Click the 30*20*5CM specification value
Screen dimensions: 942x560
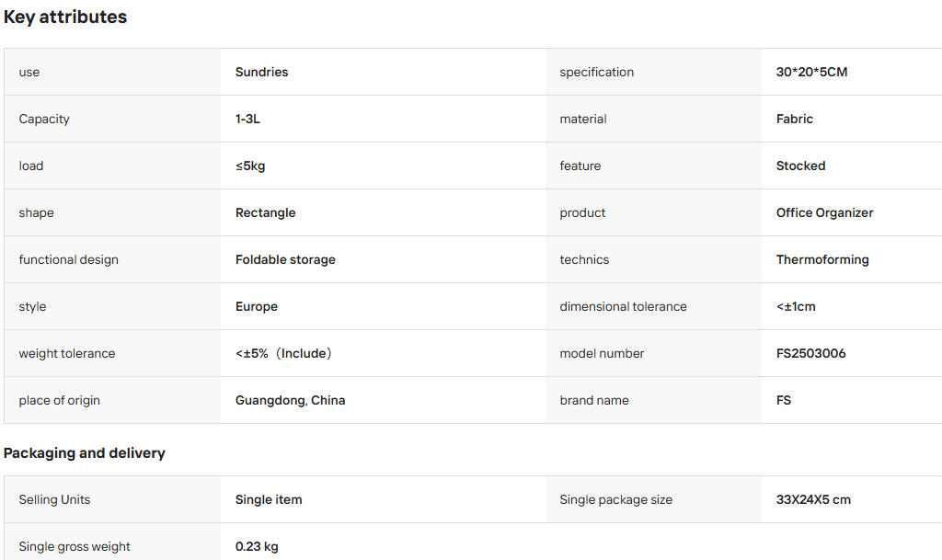click(811, 72)
